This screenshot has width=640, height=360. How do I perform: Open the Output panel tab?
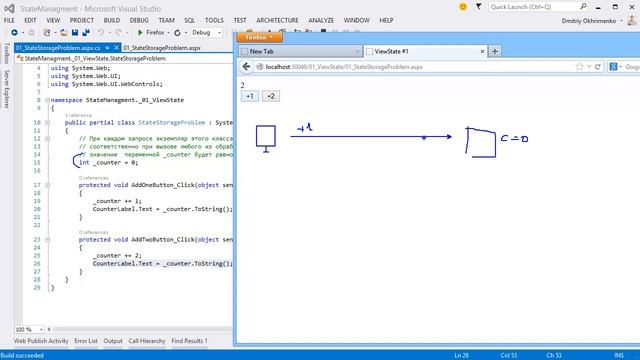point(113,341)
